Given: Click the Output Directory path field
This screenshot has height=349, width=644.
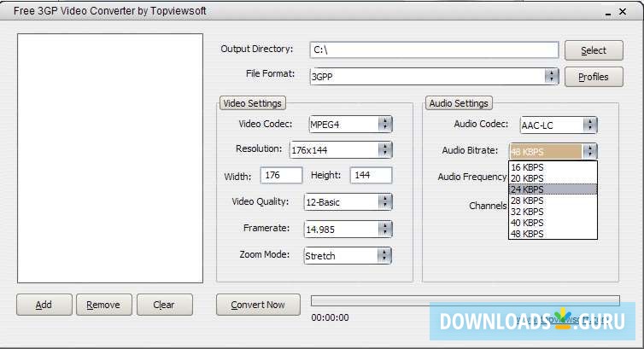Looking at the screenshot, I should (x=434, y=50).
